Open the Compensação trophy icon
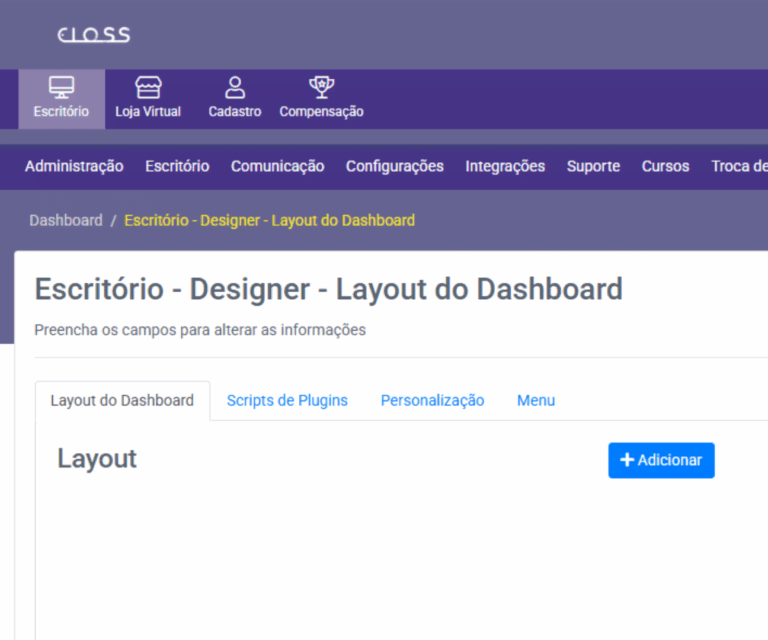This screenshot has height=640, width=768. coord(321,88)
